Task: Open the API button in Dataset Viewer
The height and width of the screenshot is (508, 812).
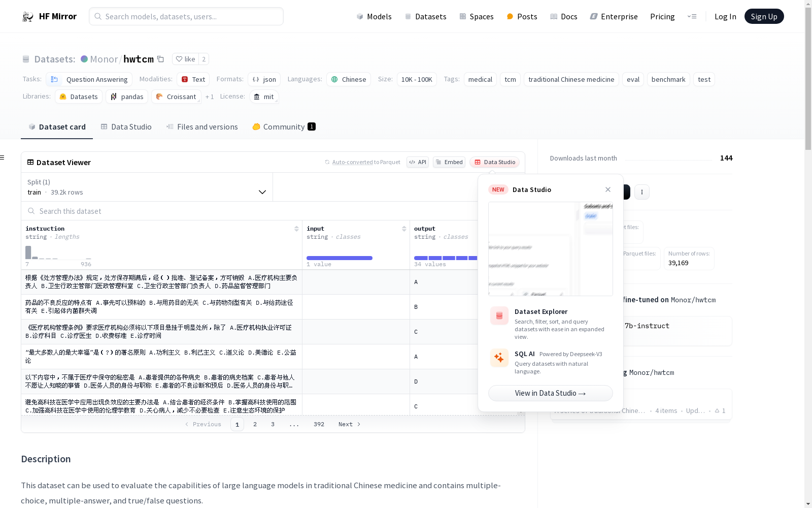Action: [x=418, y=162]
